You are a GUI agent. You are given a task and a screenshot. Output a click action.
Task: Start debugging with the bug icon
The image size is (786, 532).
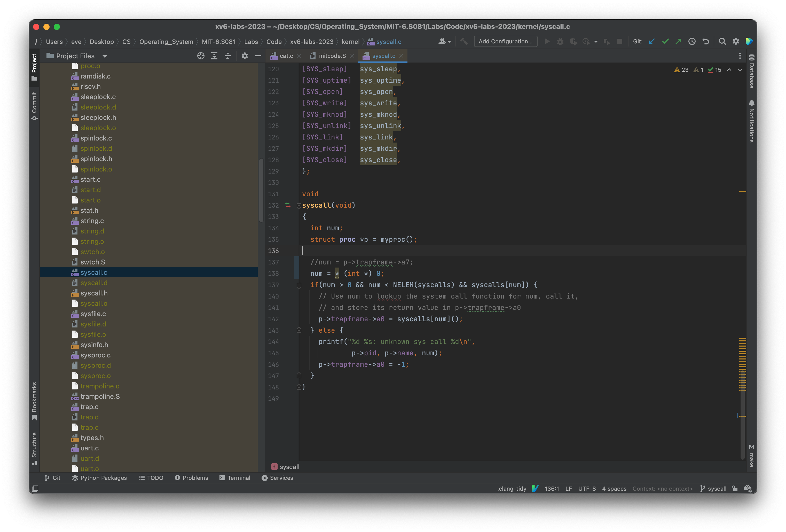click(x=560, y=41)
